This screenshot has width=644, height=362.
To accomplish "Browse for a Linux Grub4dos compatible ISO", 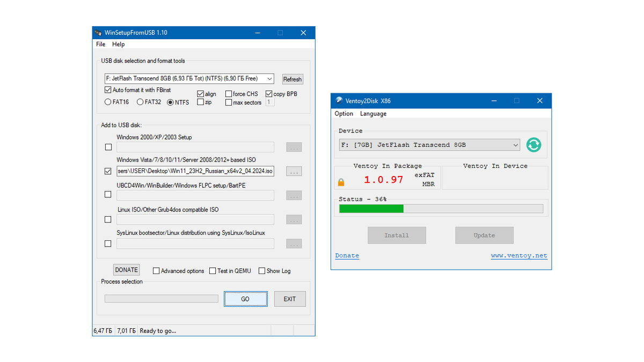I will click(294, 219).
